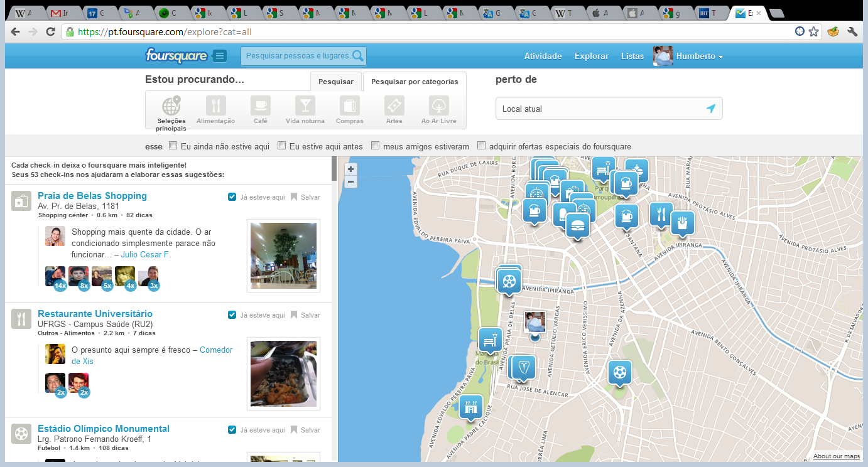868x467 pixels.
Task: Click Comedor de Xis tip author link
Action: (152, 355)
